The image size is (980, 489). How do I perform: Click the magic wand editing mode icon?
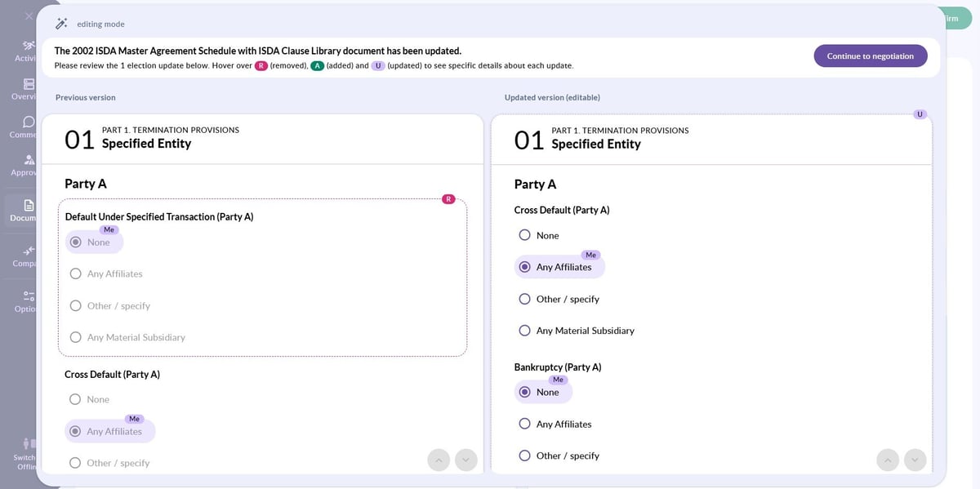click(x=62, y=24)
